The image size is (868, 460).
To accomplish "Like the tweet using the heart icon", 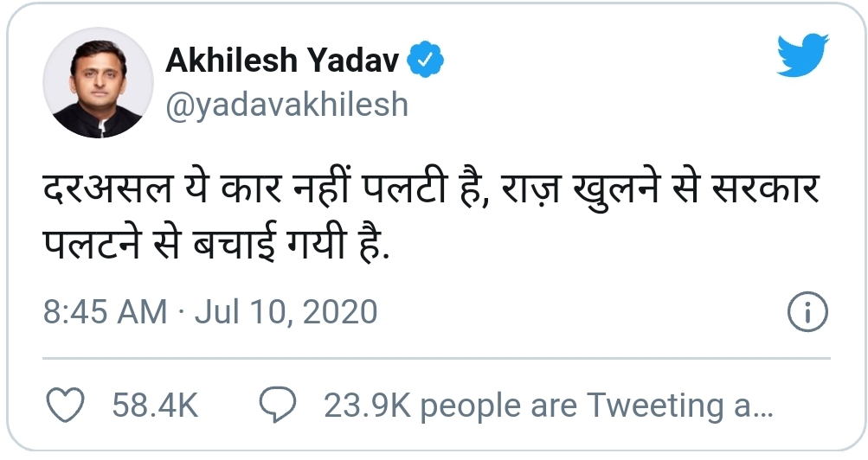I will 65,405.
